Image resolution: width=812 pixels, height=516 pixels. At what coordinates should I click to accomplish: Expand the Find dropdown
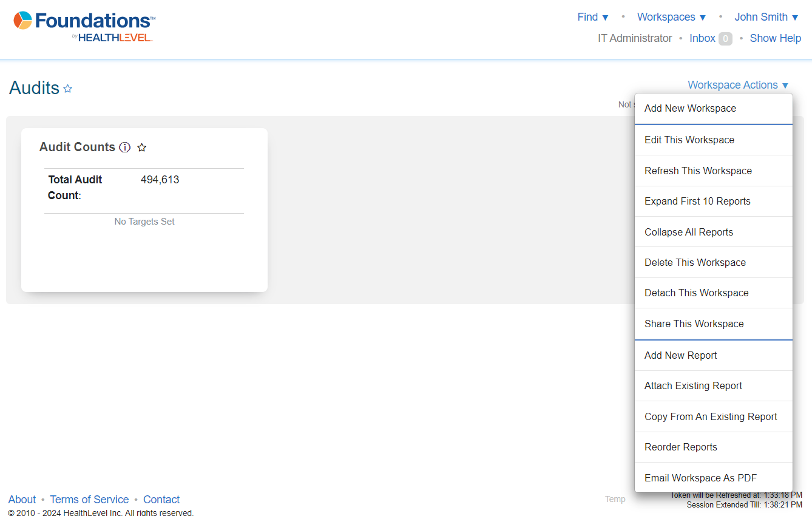592,17
